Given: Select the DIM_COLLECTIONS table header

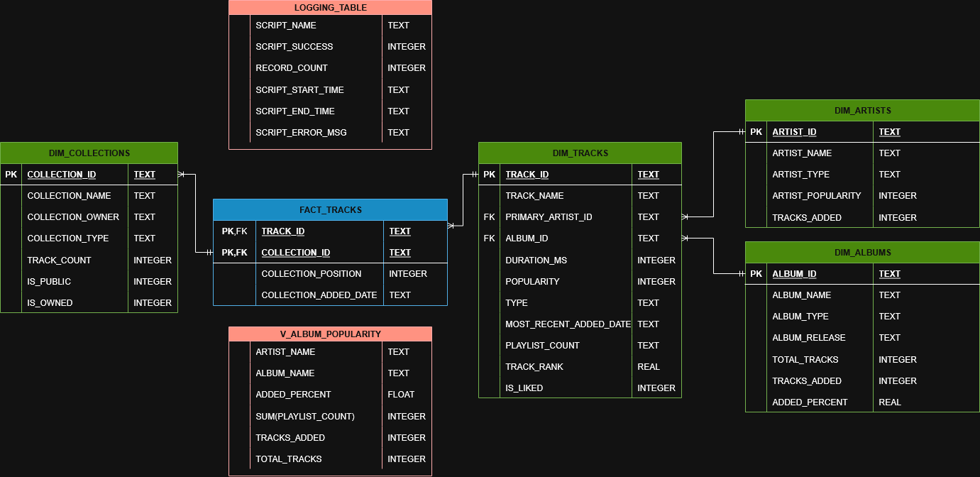Looking at the screenshot, I should [89, 153].
